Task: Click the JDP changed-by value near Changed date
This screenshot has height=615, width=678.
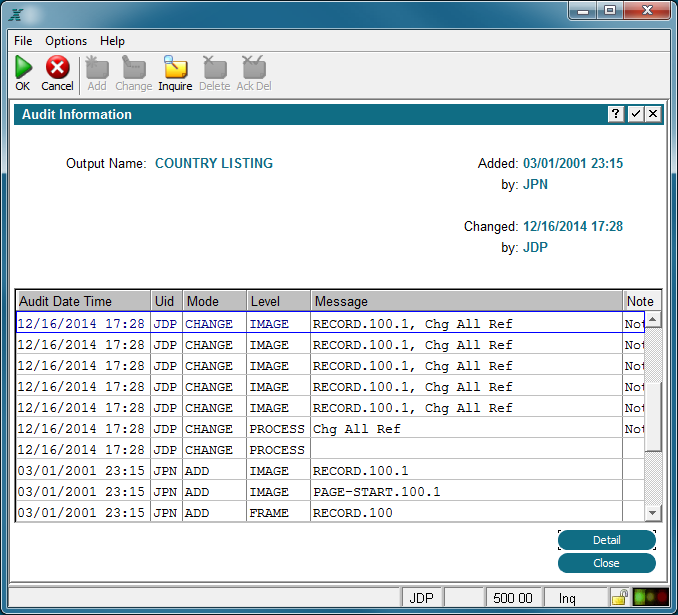Action: 535,247
